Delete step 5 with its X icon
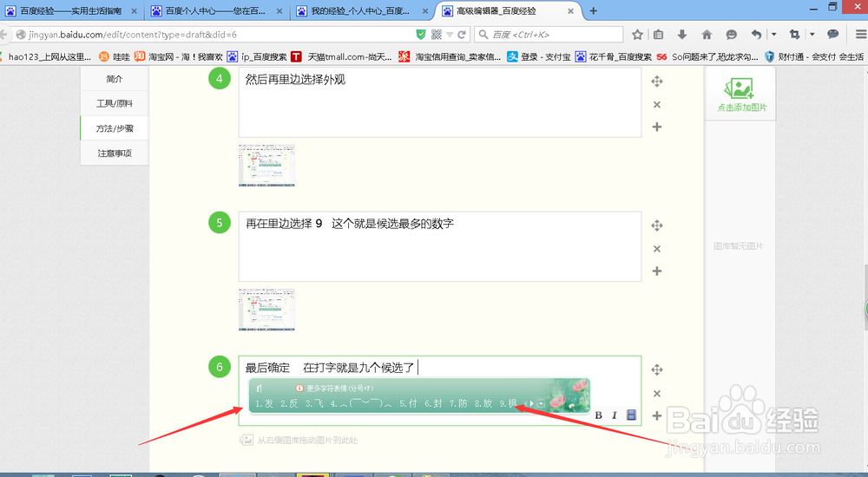This screenshot has width=868, height=477. click(x=656, y=248)
